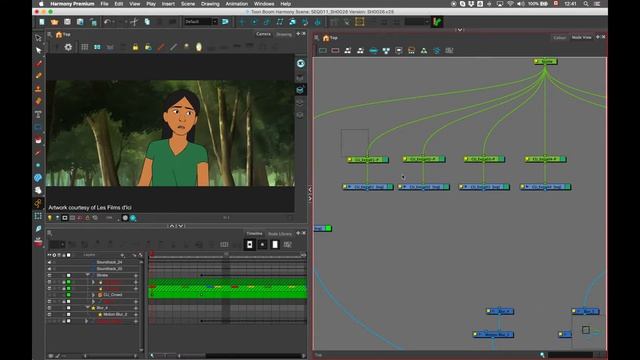The height and width of the screenshot is (360, 640).
Task: Click the Open Scene folder icon
Action: tap(54, 22)
